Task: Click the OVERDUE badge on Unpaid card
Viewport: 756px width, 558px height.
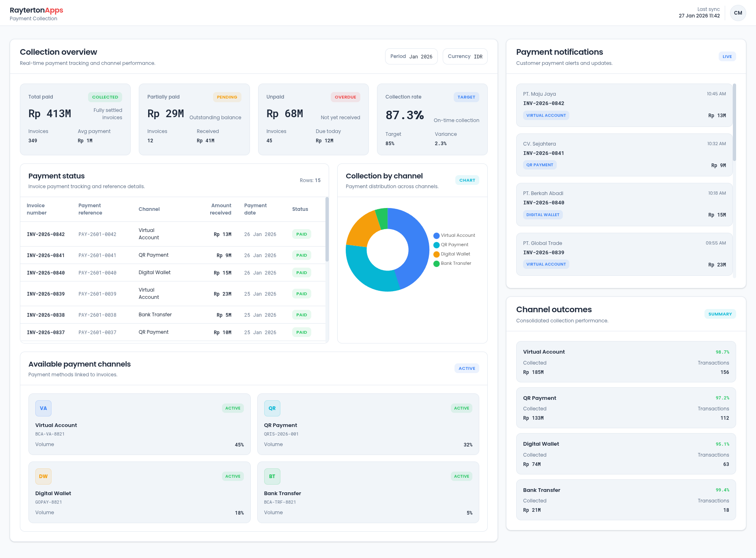Action: pyautogui.click(x=345, y=97)
